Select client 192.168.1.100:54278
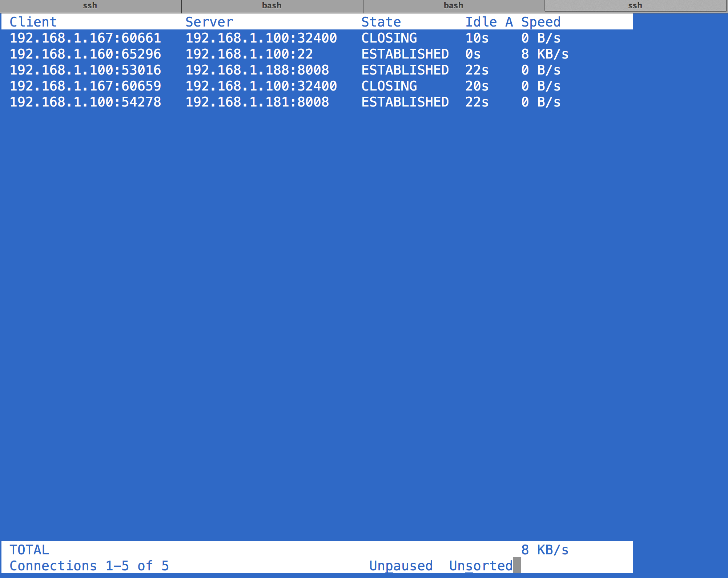 coord(85,102)
